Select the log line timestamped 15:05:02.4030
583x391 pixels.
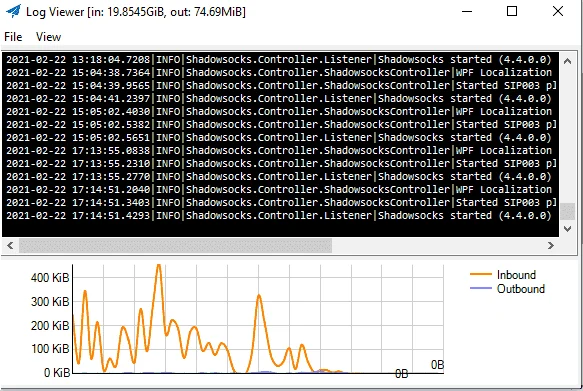click(x=280, y=112)
